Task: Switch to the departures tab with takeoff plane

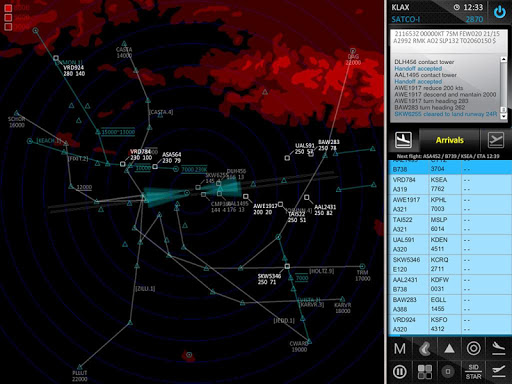Action: tap(495, 140)
